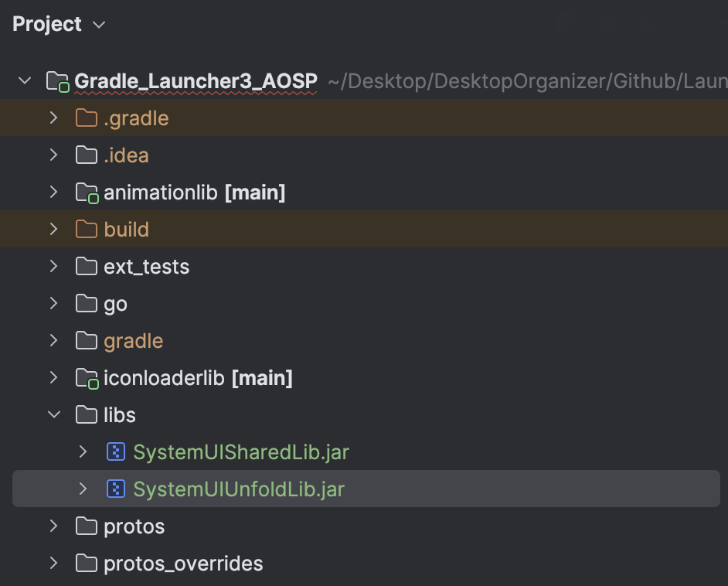728x586 pixels.
Task: Expand SystemUISharedLib.jar contents
Action: 83,451
